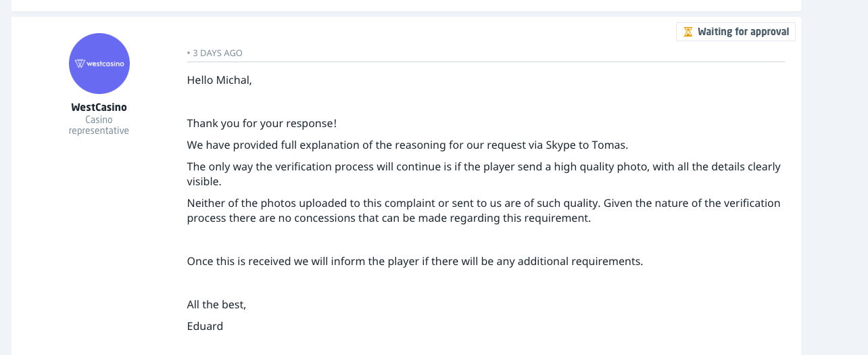The height and width of the screenshot is (355, 868).
Task: Open the WestCasino username profile link
Action: click(99, 107)
